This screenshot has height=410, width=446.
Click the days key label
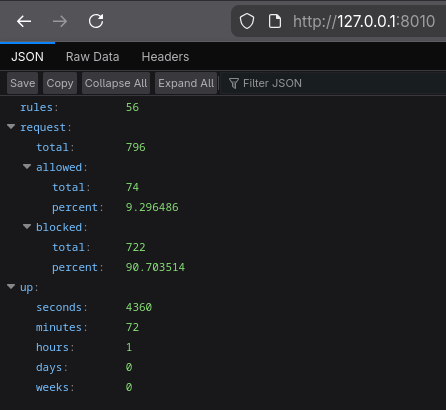point(49,367)
